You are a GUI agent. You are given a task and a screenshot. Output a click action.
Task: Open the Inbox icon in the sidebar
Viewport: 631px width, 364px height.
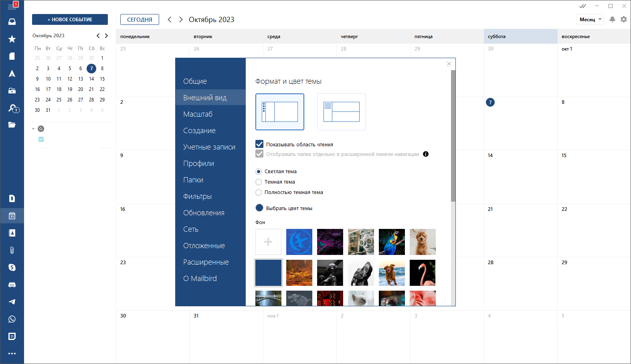[x=12, y=22]
